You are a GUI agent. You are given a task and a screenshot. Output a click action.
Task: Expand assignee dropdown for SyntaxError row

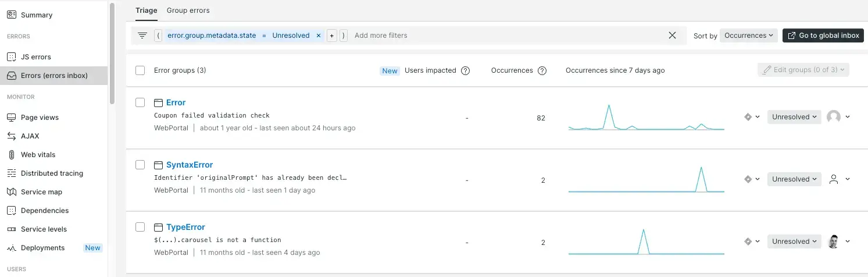tap(847, 179)
